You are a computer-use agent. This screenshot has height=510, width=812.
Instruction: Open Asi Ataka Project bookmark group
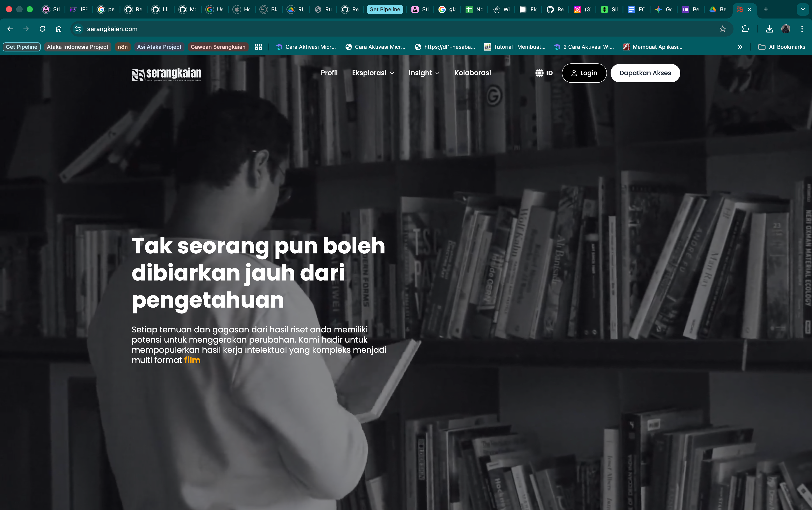tap(159, 47)
